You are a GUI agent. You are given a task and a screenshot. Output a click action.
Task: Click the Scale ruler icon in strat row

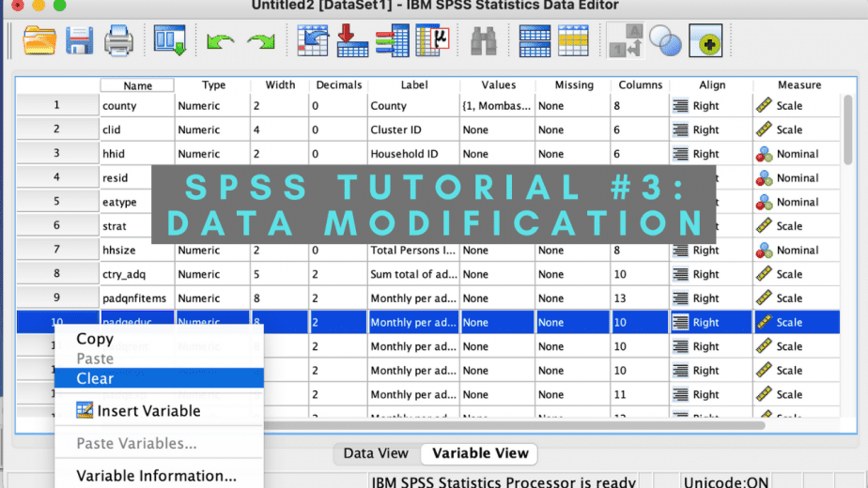(764, 226)
